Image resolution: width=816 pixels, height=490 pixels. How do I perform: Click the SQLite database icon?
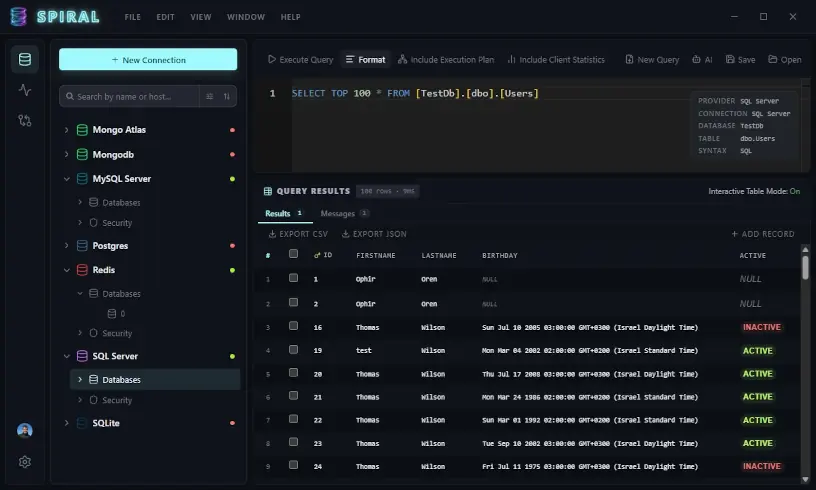coord(82,423)
